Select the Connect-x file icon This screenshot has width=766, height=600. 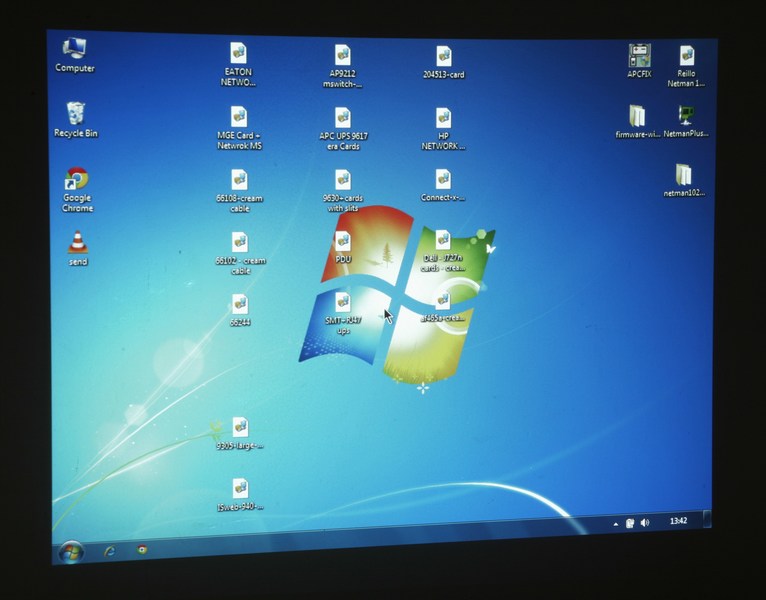click(443, 185)
